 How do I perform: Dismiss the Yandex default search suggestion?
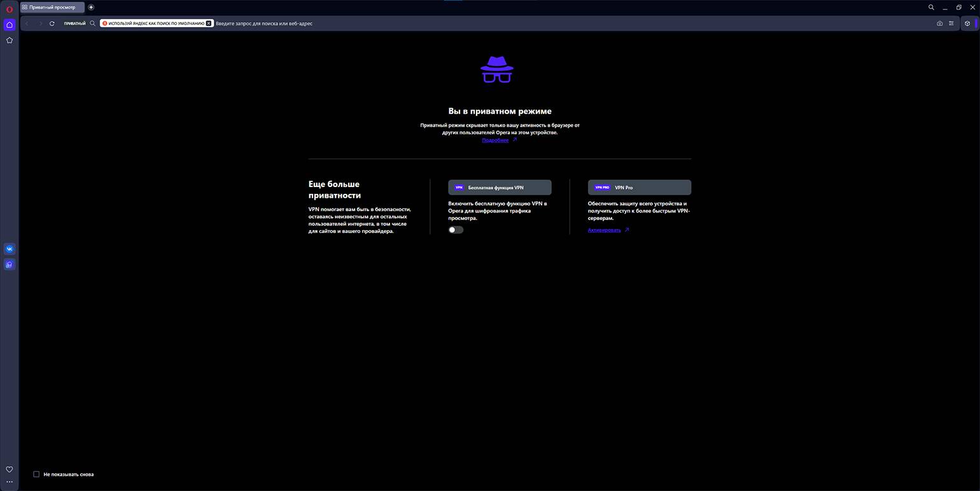208,24
